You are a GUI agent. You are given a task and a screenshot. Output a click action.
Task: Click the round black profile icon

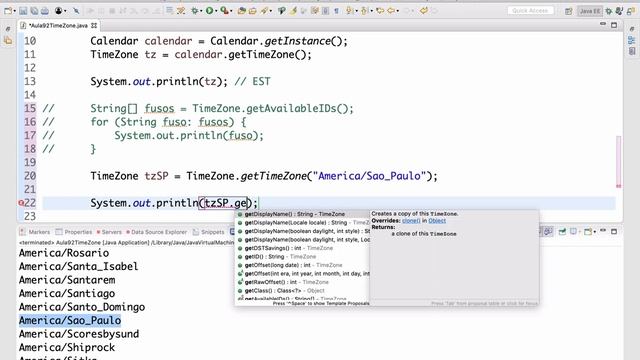point(59,11)
